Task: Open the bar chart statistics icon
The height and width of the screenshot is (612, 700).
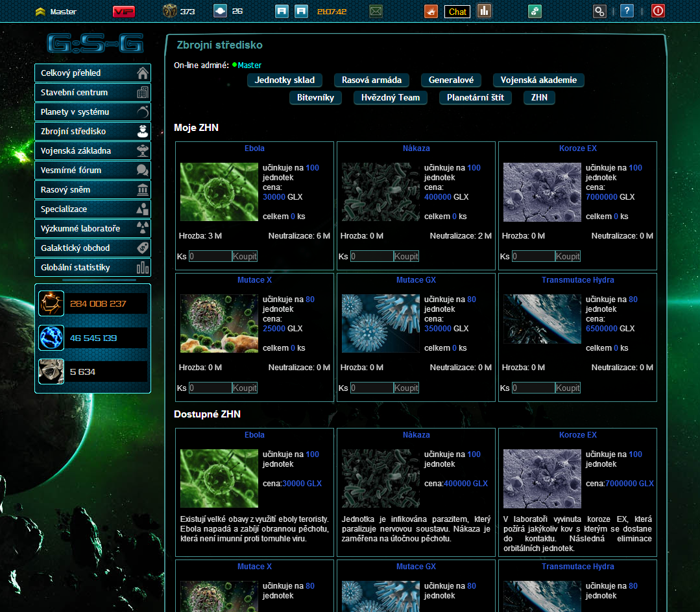Action: (x=484, y=11)
